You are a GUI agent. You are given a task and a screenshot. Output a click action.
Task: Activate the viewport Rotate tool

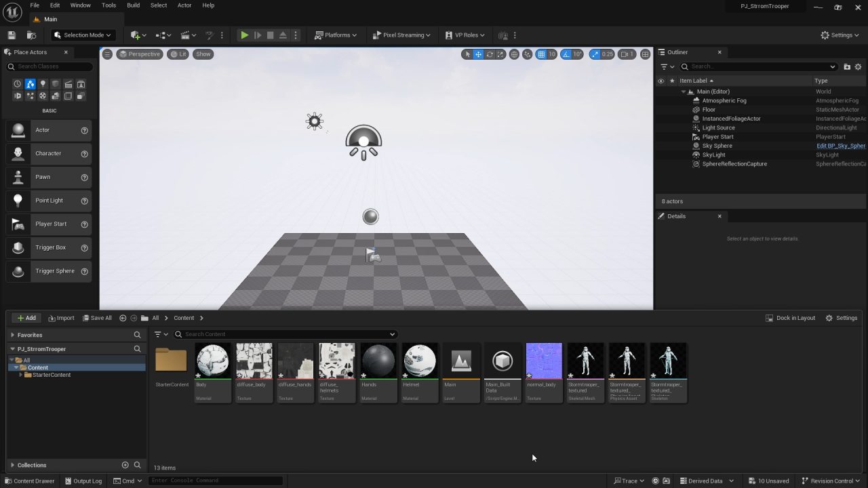point(490,54)
